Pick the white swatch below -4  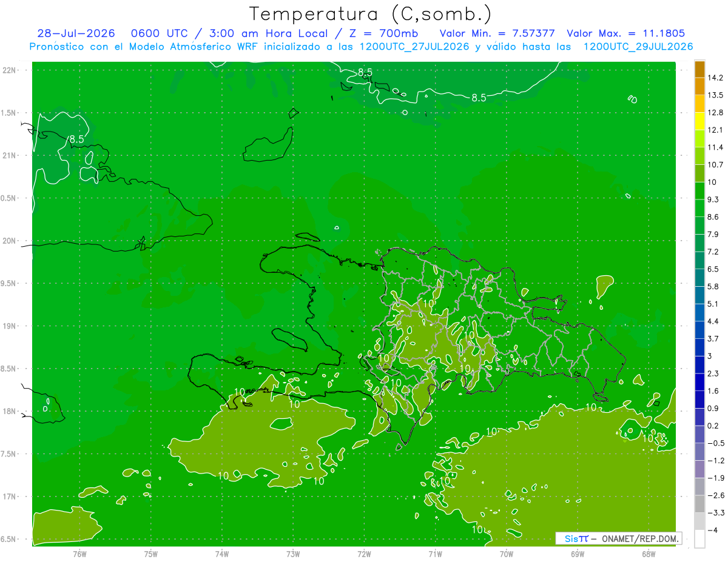tap(699, 539)
